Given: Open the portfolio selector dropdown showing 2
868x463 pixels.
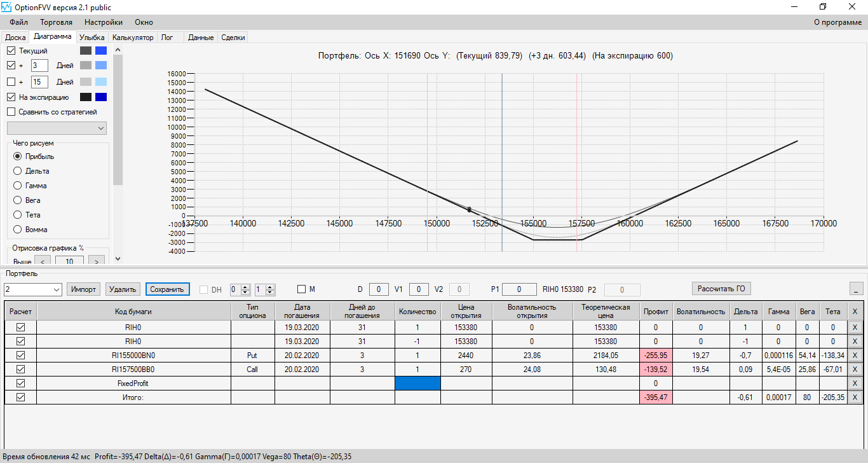Looking at the screenshot, I should coord(32,289).
